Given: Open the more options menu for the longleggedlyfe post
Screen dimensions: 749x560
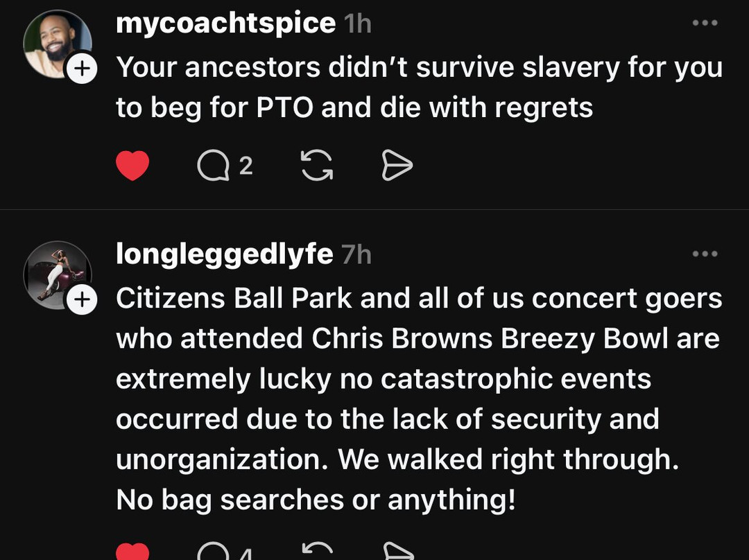Looking at the screenshot, I should pos(705,254).
